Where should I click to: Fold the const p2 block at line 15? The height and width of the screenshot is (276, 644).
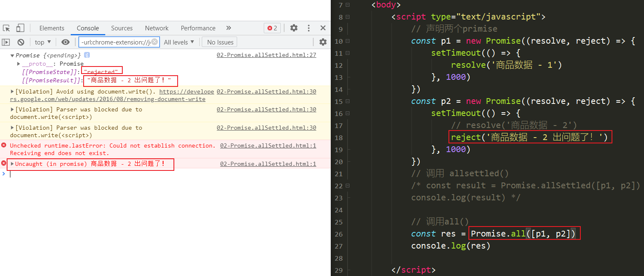click(x=347, y=101)
